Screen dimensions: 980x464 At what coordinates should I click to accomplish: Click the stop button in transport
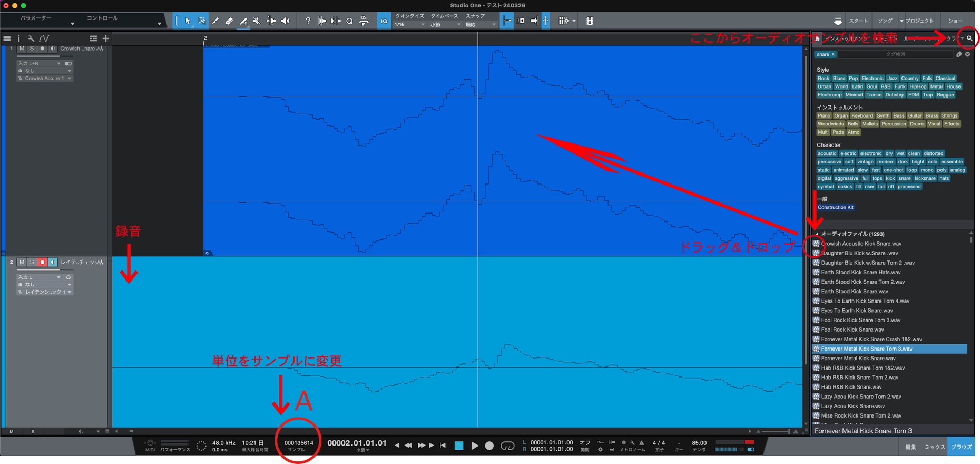(x=459, y=446)
